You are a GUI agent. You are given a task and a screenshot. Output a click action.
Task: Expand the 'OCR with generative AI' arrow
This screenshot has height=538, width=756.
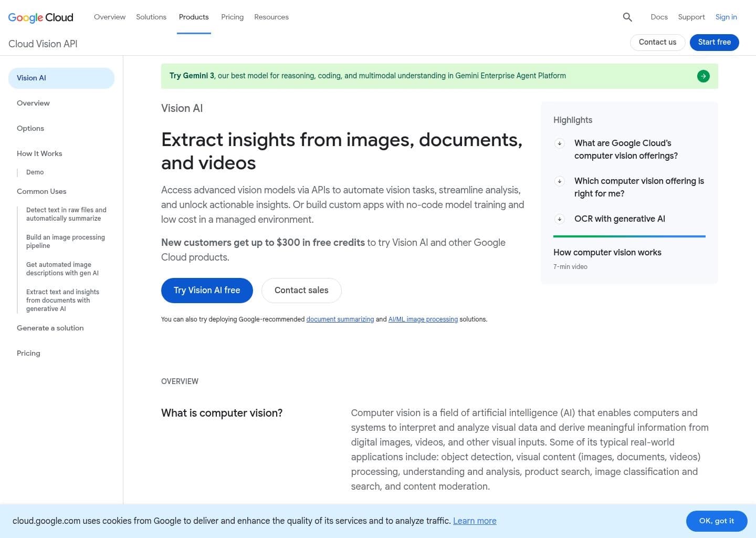tap(560, 219)
